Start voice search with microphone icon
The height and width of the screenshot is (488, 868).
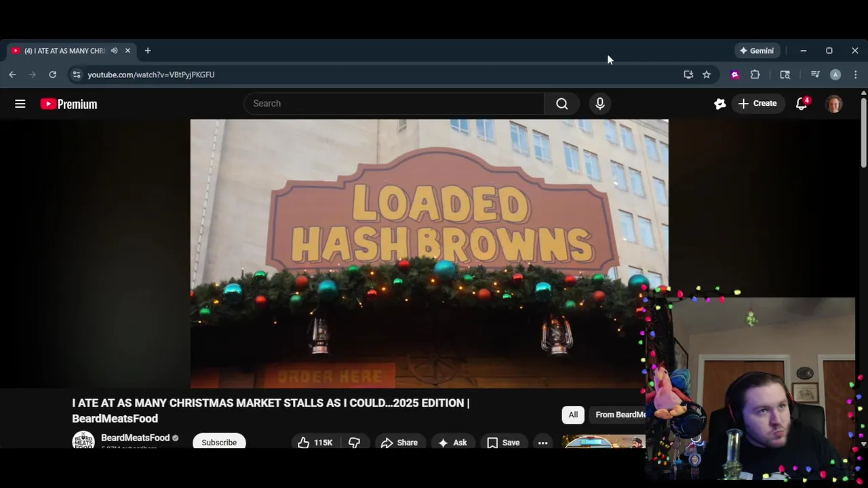(x=599, y=104)
